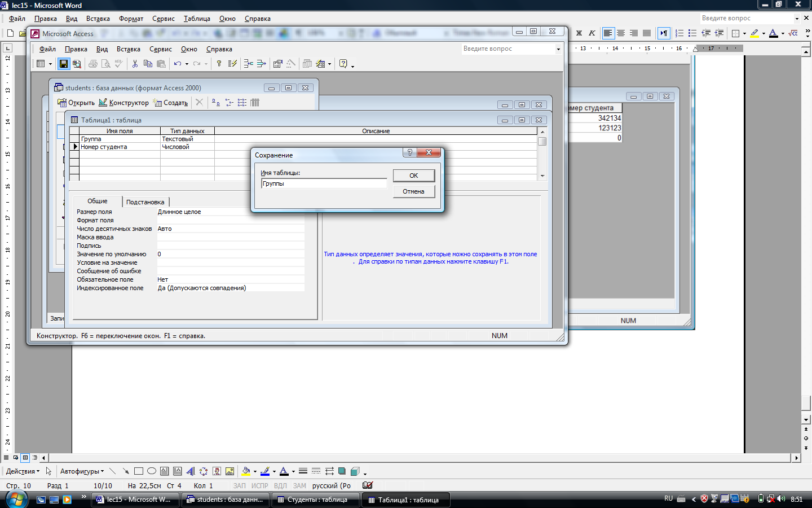The height and width of the screenshot is (508, 812).
Task: Select the Rectangle tool in drawing toolbar
Action: [x=139, y=471]
